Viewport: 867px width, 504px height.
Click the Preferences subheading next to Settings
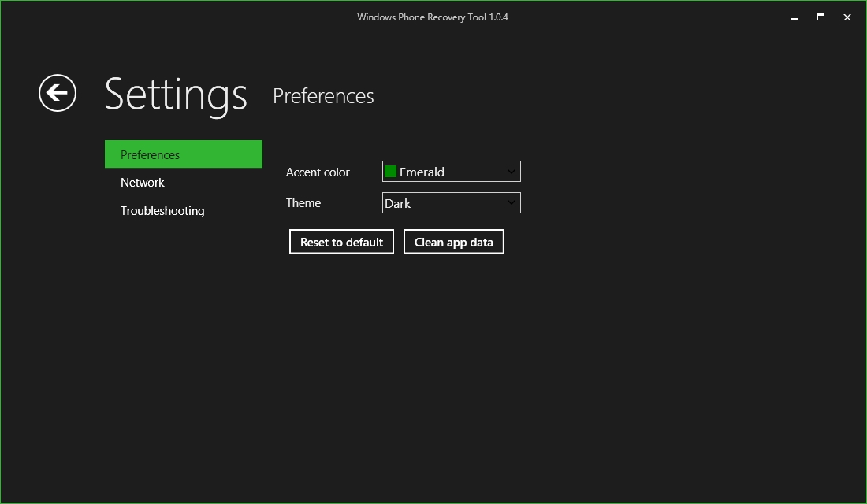click(323, 96)
